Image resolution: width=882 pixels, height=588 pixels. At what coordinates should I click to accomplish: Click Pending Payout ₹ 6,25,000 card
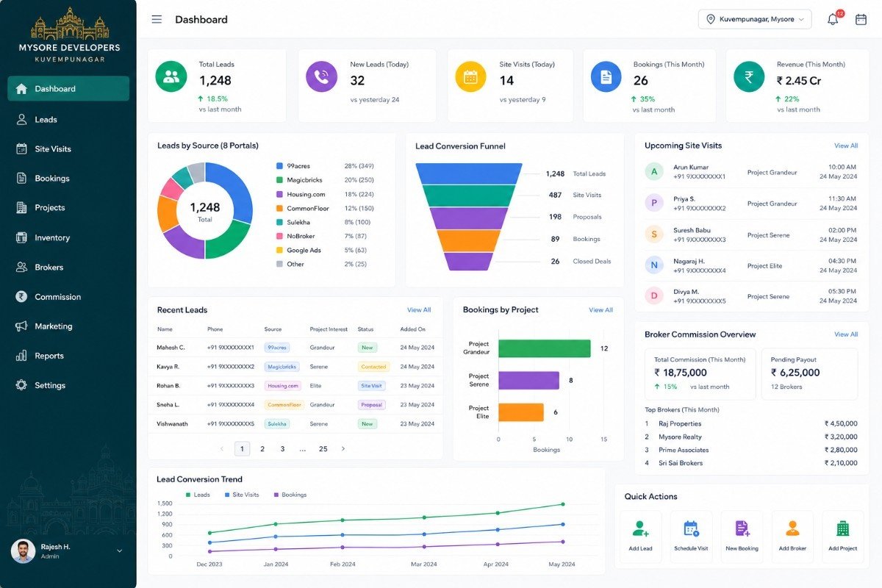pos(809,374)
